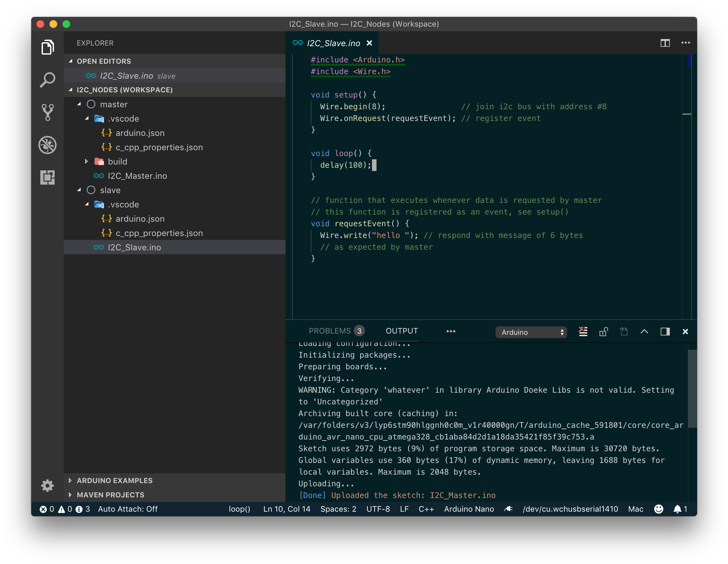This screenshot has height=564, width=728.
Task: Open the Source Control view
Action: click(x=47, y=112)
